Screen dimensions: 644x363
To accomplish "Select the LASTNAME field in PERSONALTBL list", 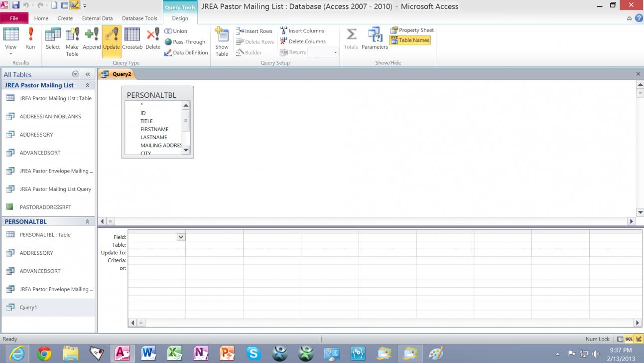I will pyautogui.click(x=153, y=137).
